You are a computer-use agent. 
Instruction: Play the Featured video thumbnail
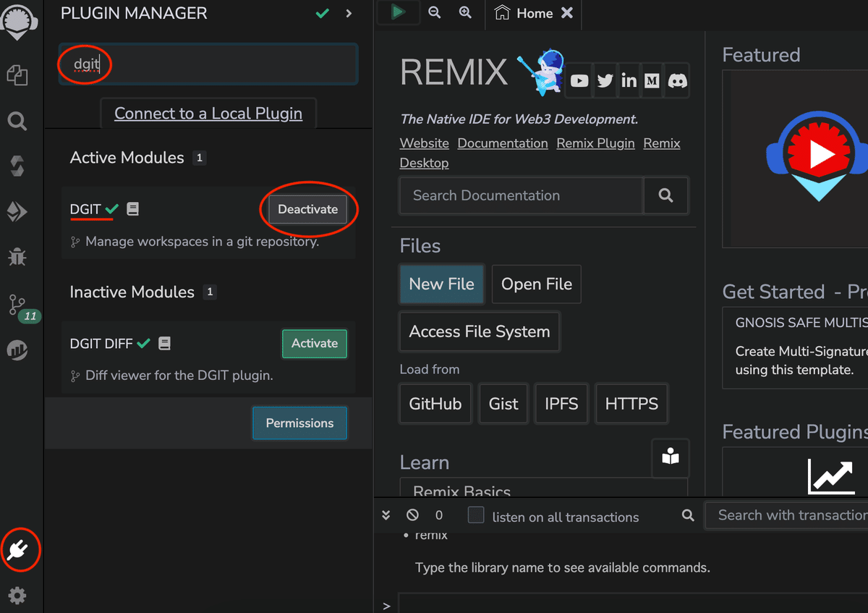click(817, 154)
